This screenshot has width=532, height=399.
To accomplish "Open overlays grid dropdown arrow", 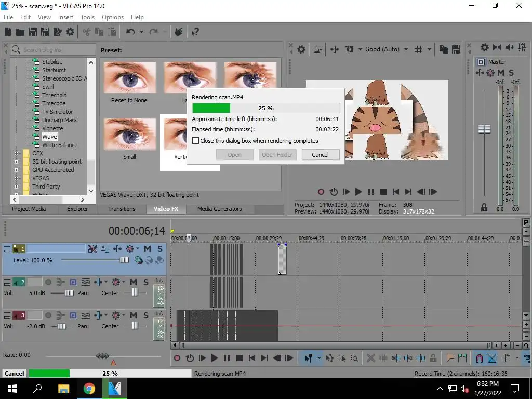I will click(429, 49).
